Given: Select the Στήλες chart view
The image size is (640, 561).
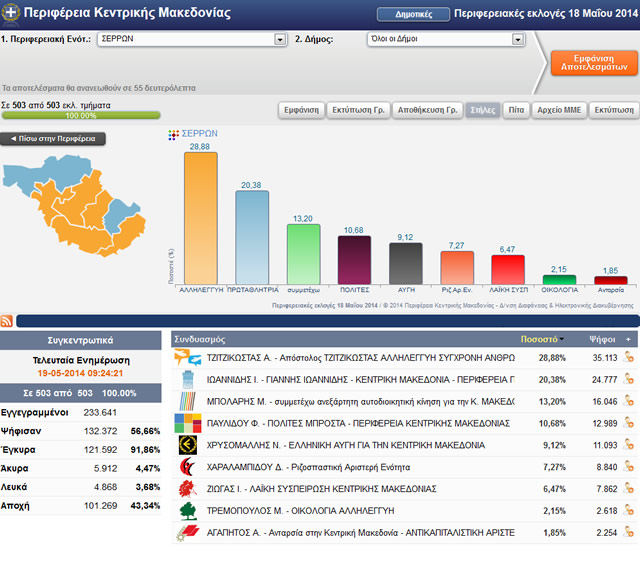Looking at the screenshot, I should coord(481,110).
